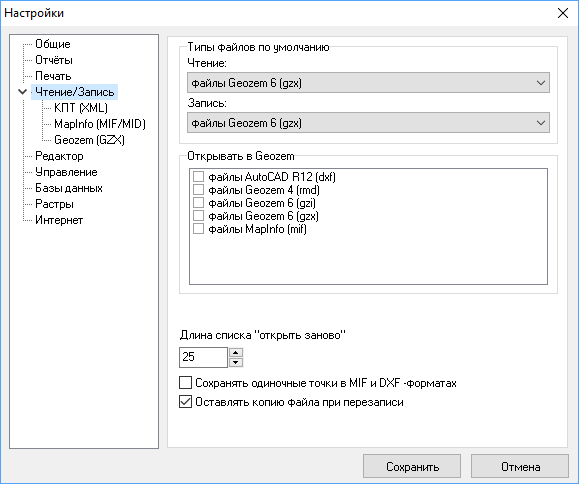Image resolution: width=579 pixels, height=484 pixels.
Task: Click the Отмена button
Action: [520, 467]
